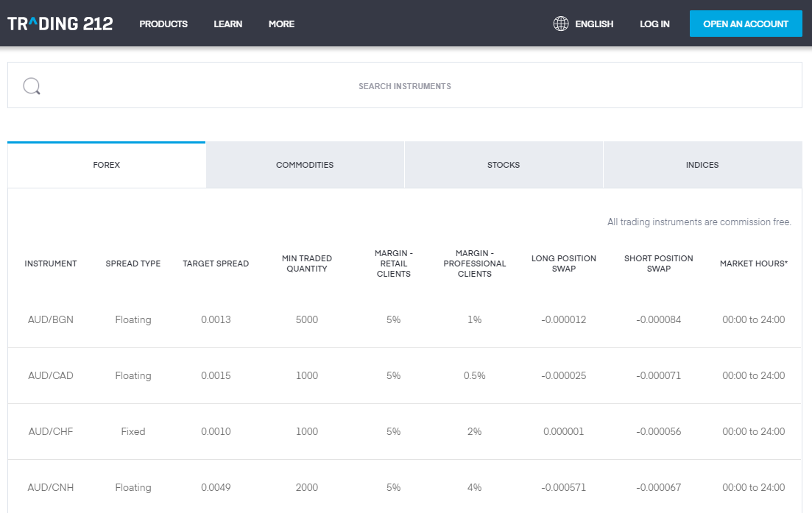Image resolution: width=812 pixels, height=513 pixels.
Task: Click the INSTRUMENT column header
Action: tap(50, 263)
